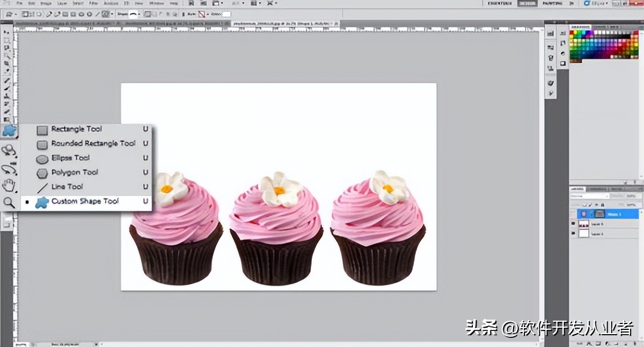This screenshot has height=347, width=644.
Task: Enable Paths mode in options bar
Action: 32,13
